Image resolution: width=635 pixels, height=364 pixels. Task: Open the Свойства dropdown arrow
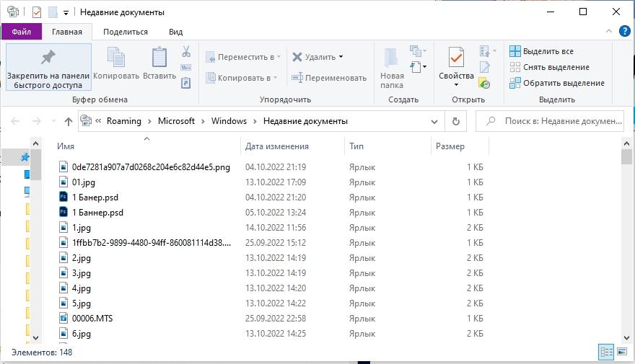coord(456,84)
